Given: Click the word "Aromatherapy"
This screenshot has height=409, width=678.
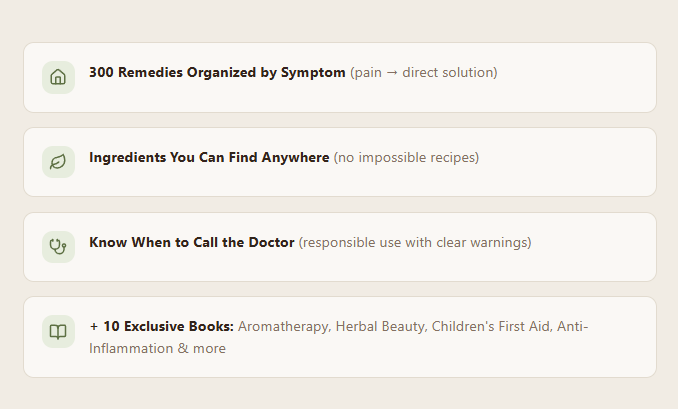Looking at the screenshot, I should point(282,327).
